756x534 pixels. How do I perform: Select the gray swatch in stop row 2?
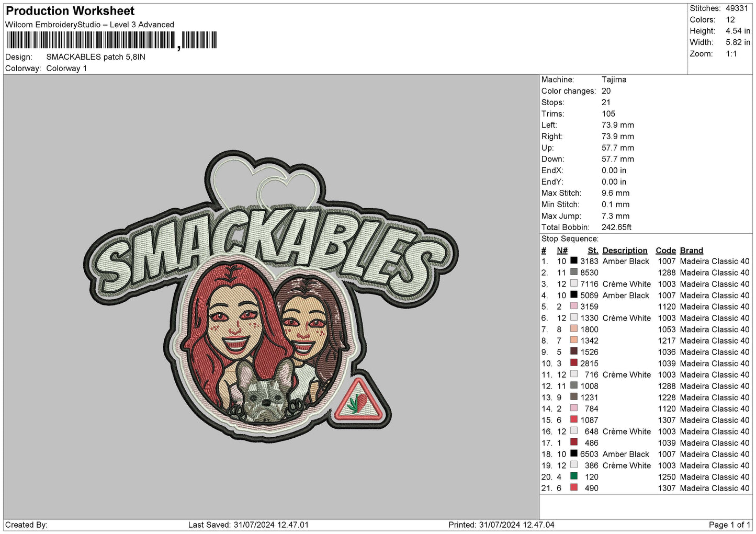(574, 272)
